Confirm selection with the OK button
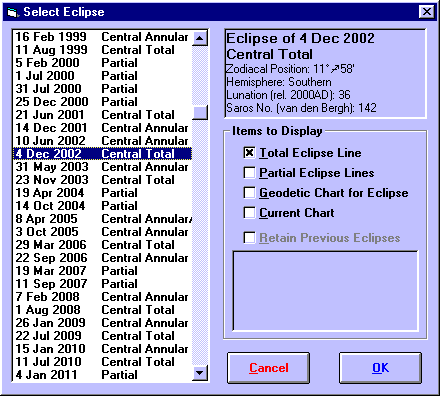440x396 pixels. click(380, 368)
